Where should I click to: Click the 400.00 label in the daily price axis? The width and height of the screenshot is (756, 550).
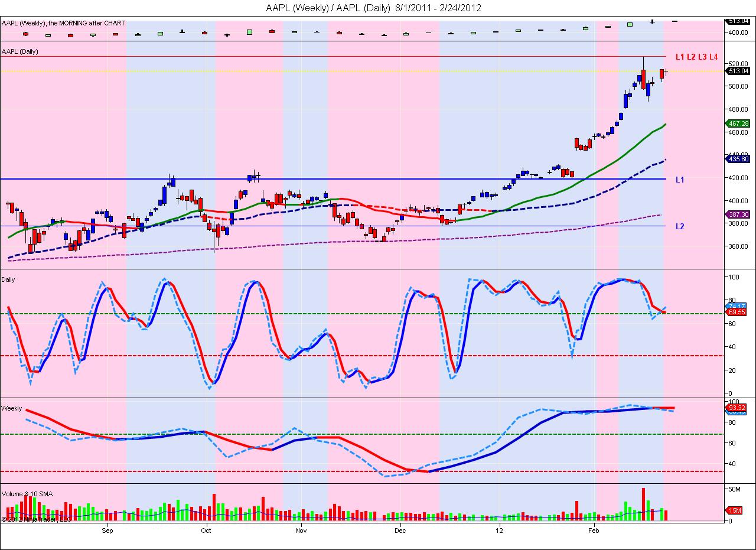(x=739, y=201)
